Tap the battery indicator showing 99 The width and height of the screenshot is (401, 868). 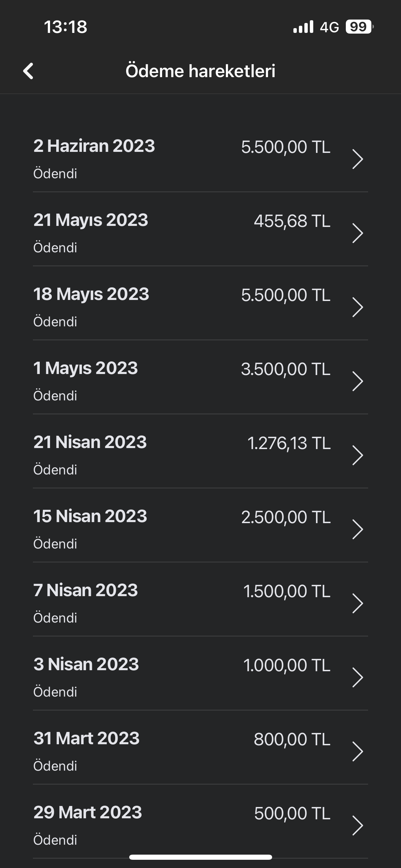[359, 27]
